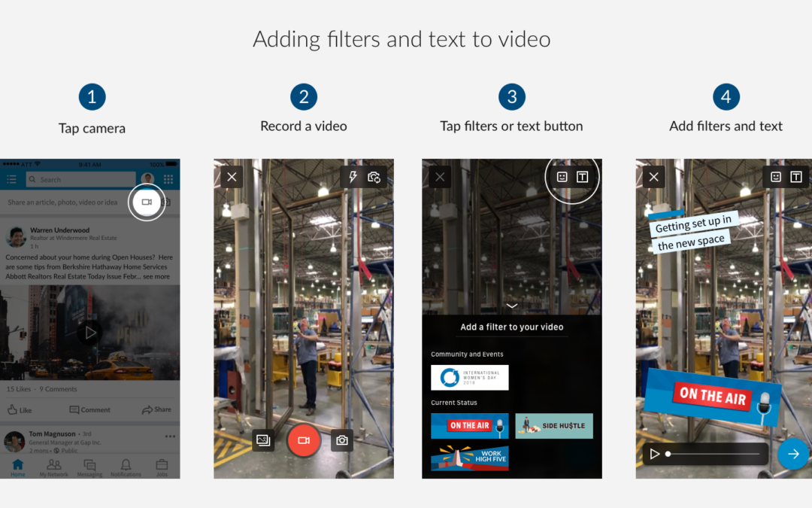Select the WORK HIGH FIVE filter
This screenshot has height=508, width=812.
(470, 458)
